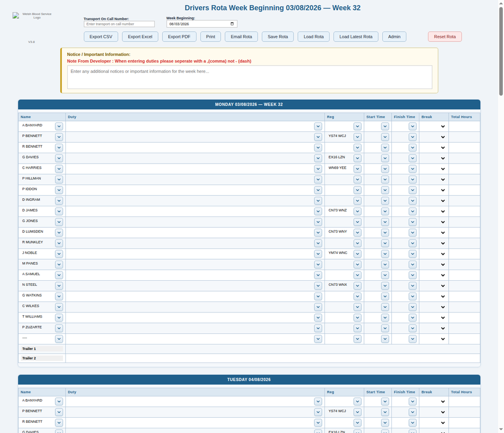Click Export Excel button
This screenshot has width=504, height=433.
click(x=140, y=37)
